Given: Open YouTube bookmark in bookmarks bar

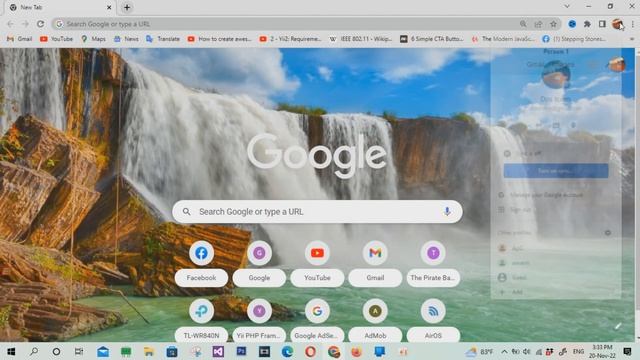Looking at the screenshot, I should tap(56, 39).
